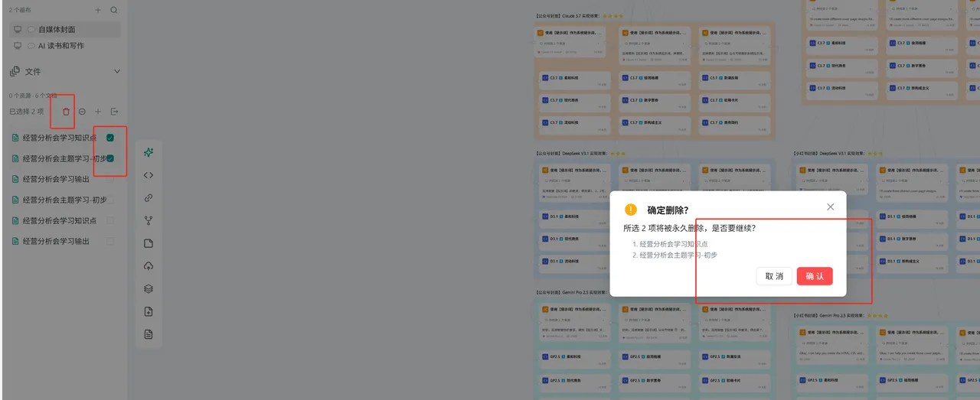This screenshot has height=400, width=980.
Task: Select 【公众号封面】Gemini Pro 2.5 实现效果 group title
Action: (571, 292)
